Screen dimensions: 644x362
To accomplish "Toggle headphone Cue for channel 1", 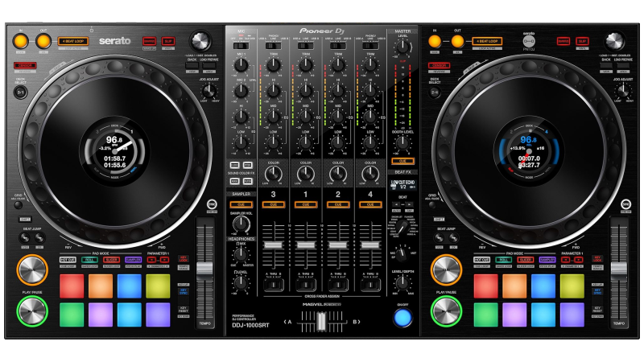I will [305, 205].
